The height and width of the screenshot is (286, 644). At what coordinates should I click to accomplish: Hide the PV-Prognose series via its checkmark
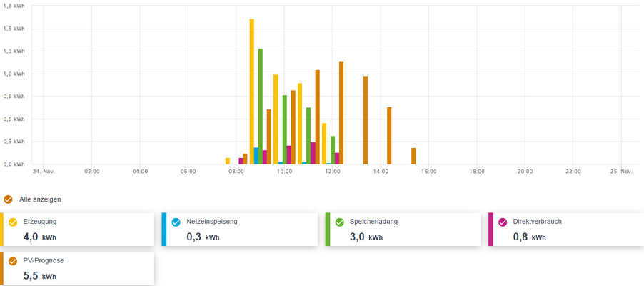tap(13, 261)
